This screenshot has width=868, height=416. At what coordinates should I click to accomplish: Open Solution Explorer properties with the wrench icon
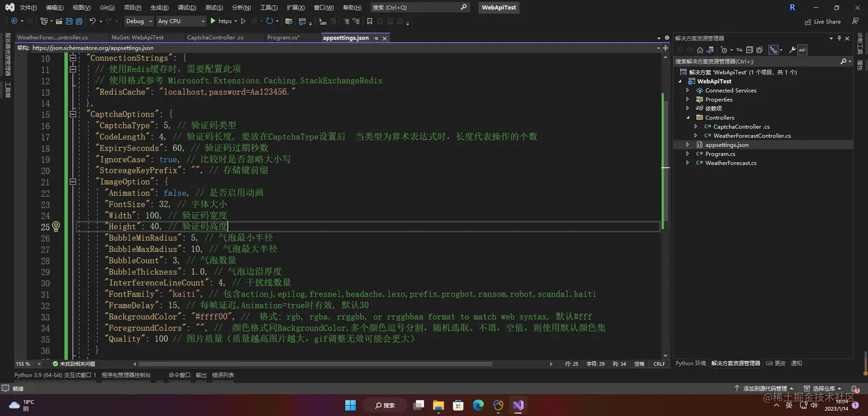[x=793, y=50]
